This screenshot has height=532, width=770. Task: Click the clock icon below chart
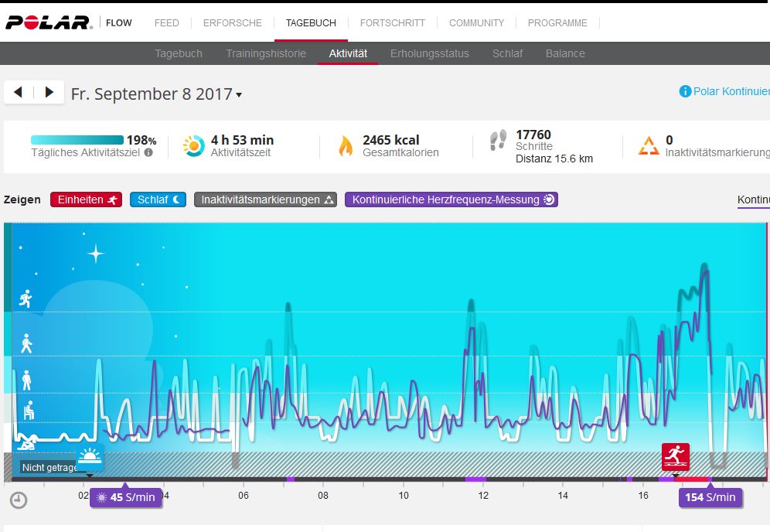click(19, 500)
